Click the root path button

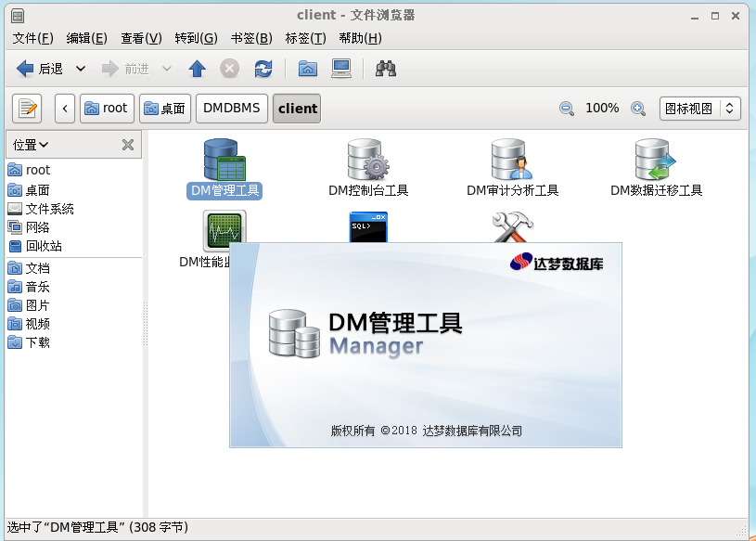106,109
